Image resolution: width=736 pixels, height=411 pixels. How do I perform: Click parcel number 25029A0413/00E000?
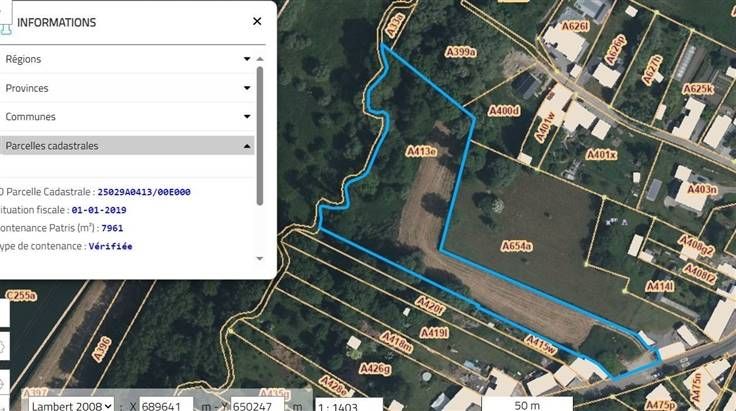(144, 192)
